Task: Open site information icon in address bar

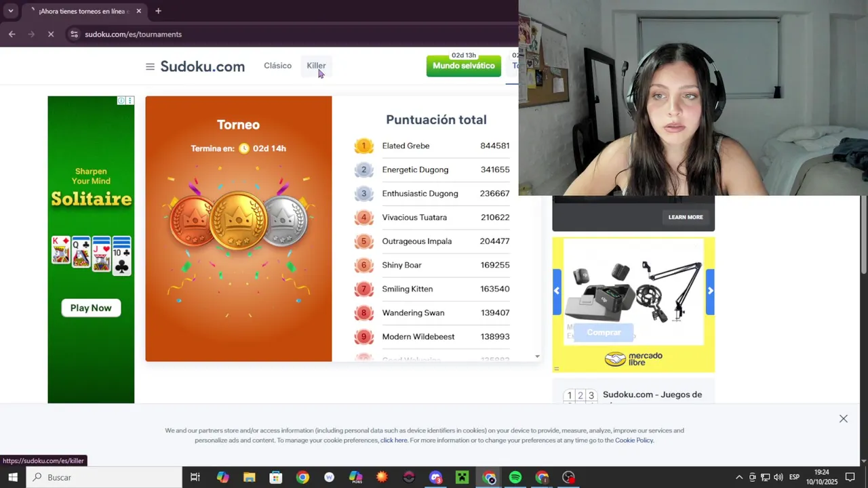Action: [74, 34]
